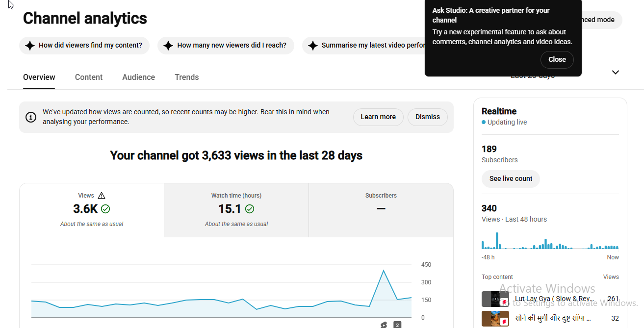Click the info icon in the views update notice
Screen dimensions: 644x328
coord(31,117)
